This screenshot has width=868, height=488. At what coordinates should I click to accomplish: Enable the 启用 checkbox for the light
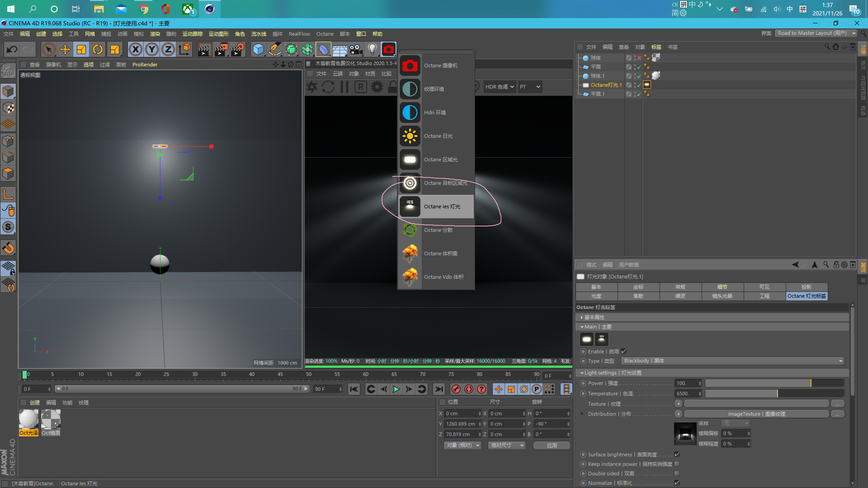coord(624,351)
